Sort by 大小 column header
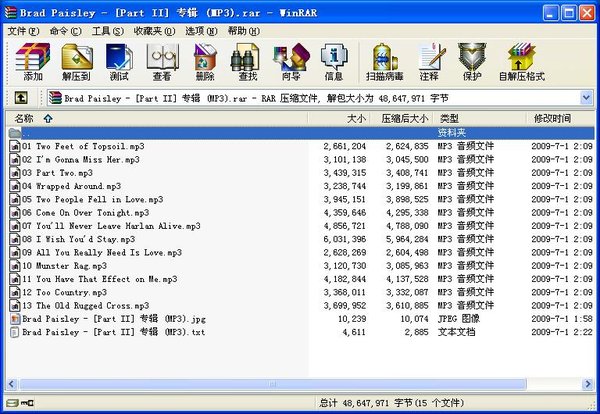The width and height of the screenshot is (600, 414). (x=339, y=119)
